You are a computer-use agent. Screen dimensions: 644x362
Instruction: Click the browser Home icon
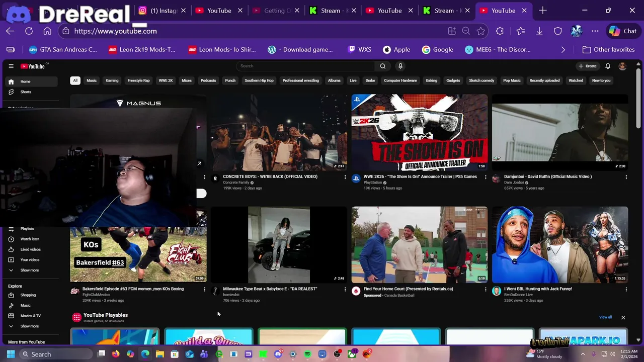click(47, 31)
